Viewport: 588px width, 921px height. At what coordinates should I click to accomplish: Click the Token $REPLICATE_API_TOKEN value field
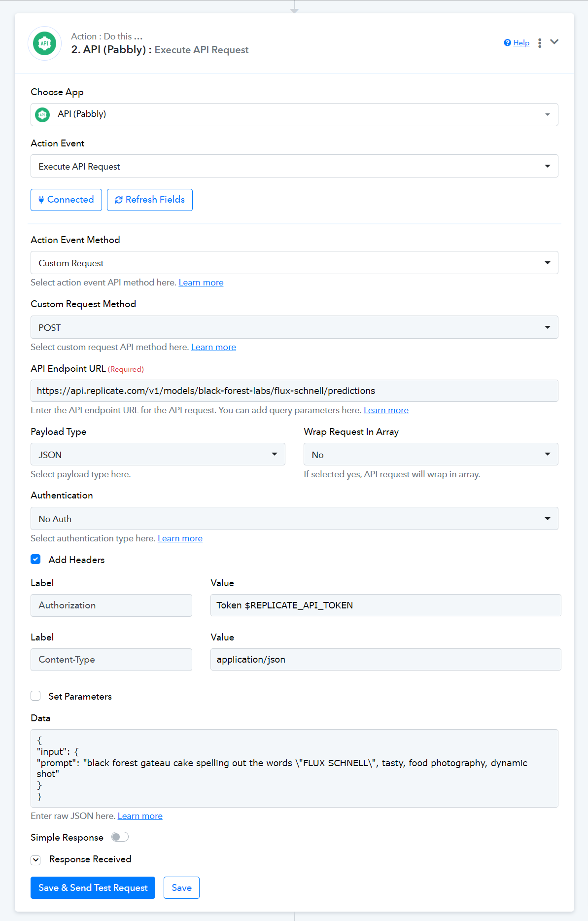coord(385,605)
